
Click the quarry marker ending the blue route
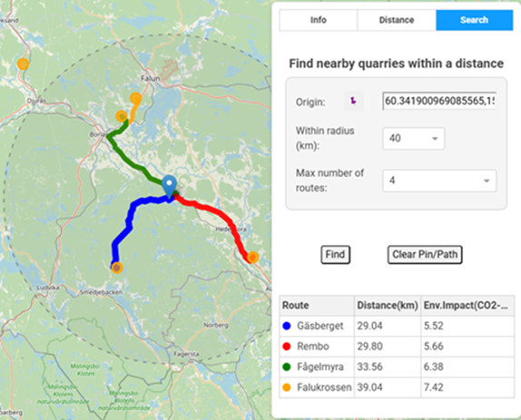tap(116, 268)
